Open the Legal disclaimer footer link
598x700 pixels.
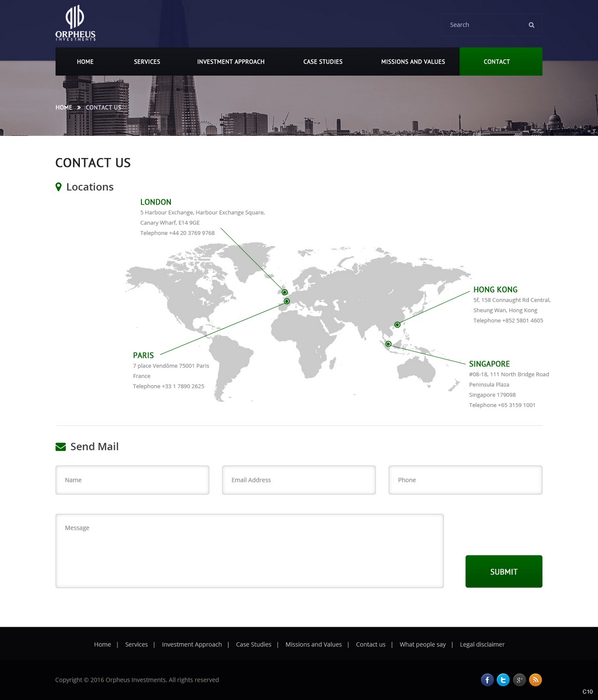tap(482, 644)
